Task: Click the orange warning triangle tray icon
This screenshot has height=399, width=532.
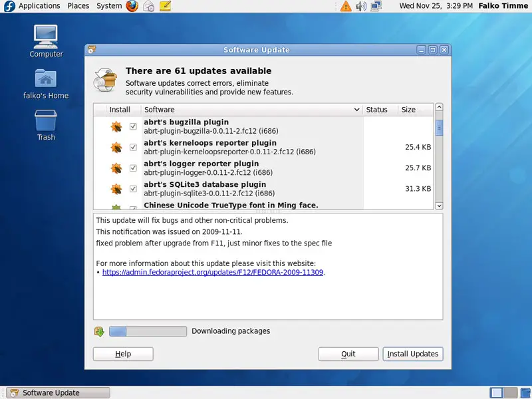Action: [x=346, y=6]
